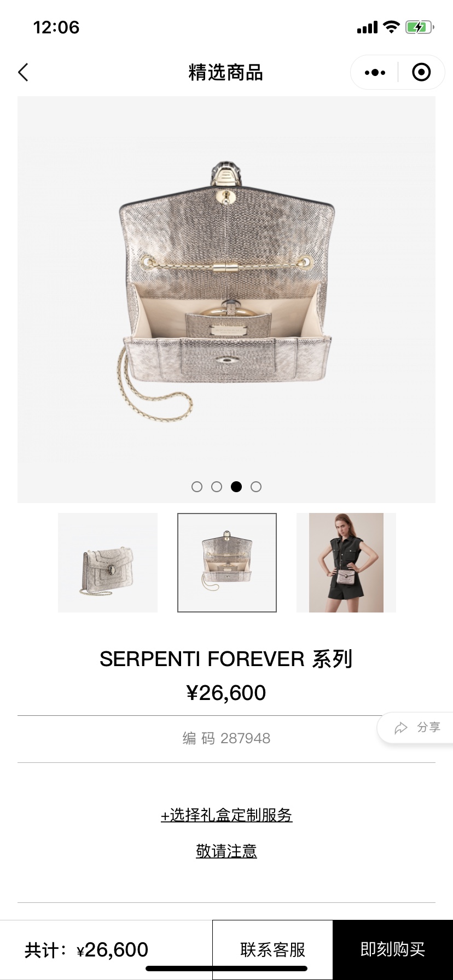Click the 联系客服 contact service button
453x980 pixels.
pos(272,950)
